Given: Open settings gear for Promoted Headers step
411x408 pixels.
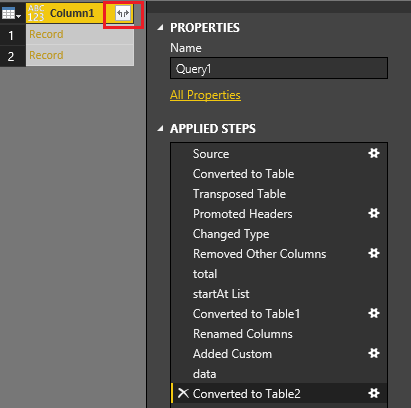Looking at the screenshot, I should point(374,213).
